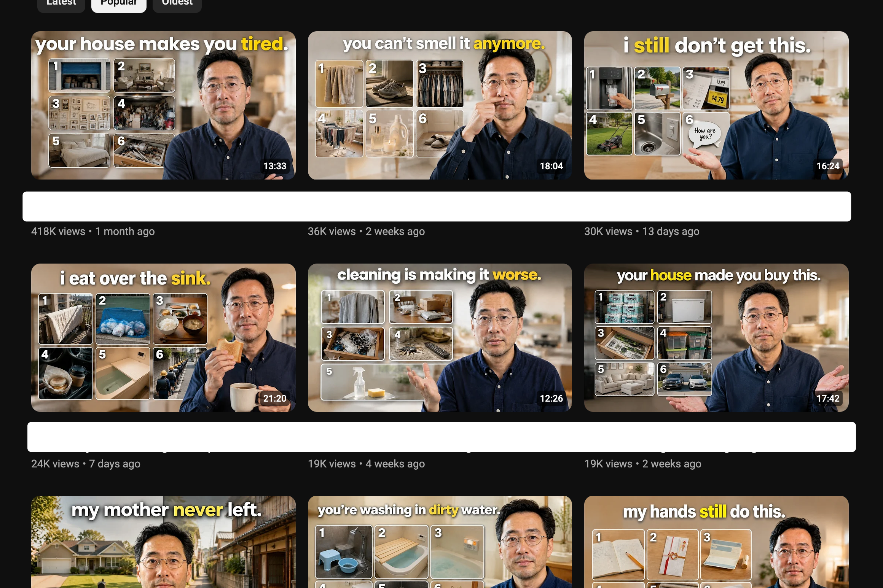Click '19K views • 4 weeks ago' text

tap(366, 464)
